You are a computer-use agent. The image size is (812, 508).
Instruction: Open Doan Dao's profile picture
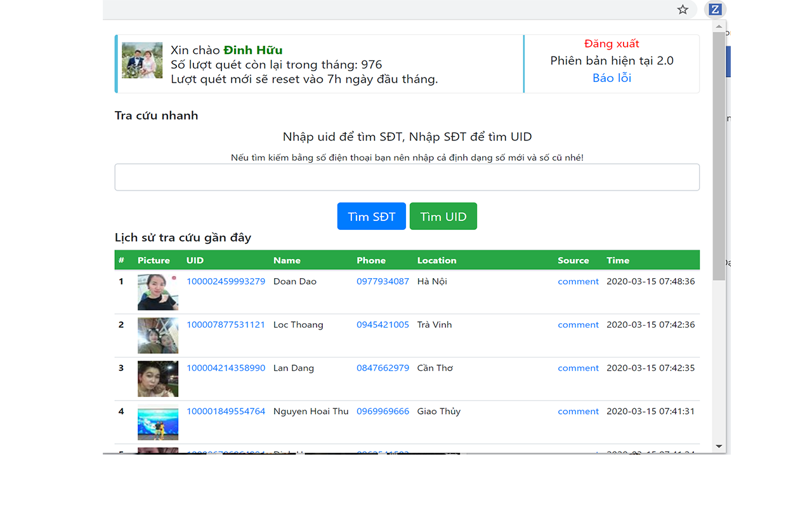157,292
